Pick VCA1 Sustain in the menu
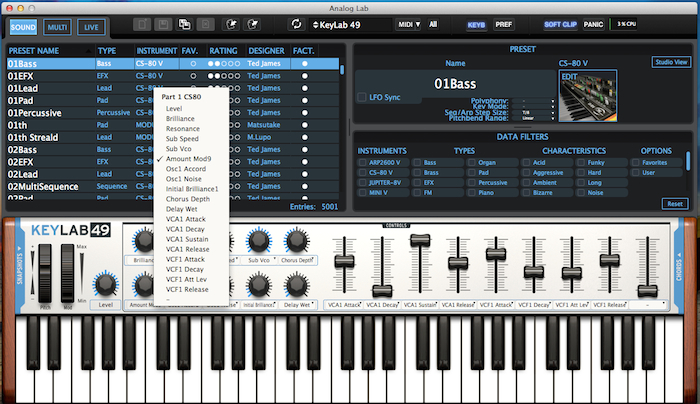The image size is (700, 404). point(187,239)
